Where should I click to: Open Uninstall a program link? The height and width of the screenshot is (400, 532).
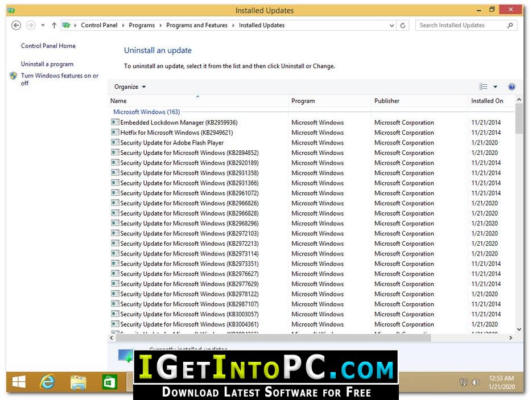[x=47, y=64]
